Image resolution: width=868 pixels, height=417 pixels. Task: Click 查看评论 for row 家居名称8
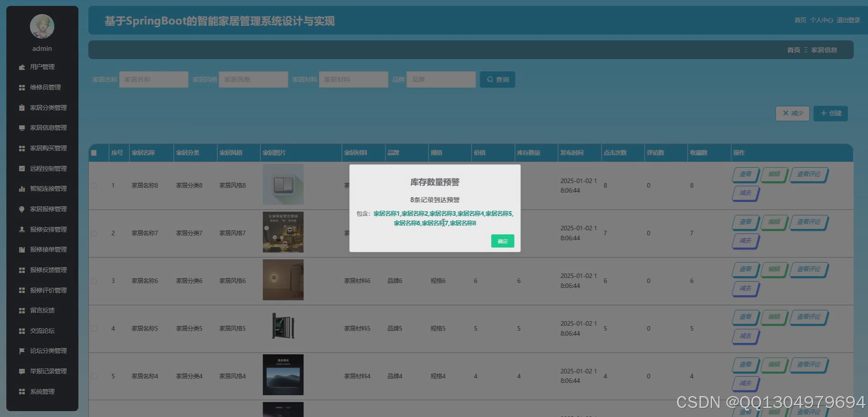809,175
